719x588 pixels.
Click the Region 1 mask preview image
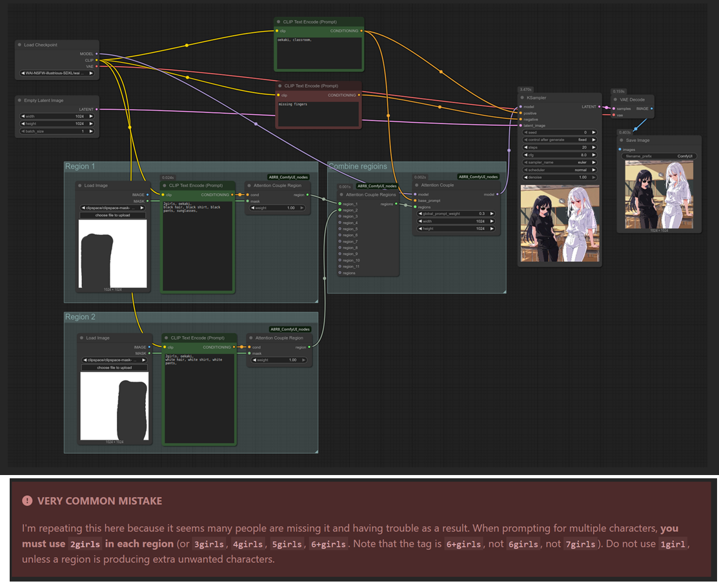113,254
